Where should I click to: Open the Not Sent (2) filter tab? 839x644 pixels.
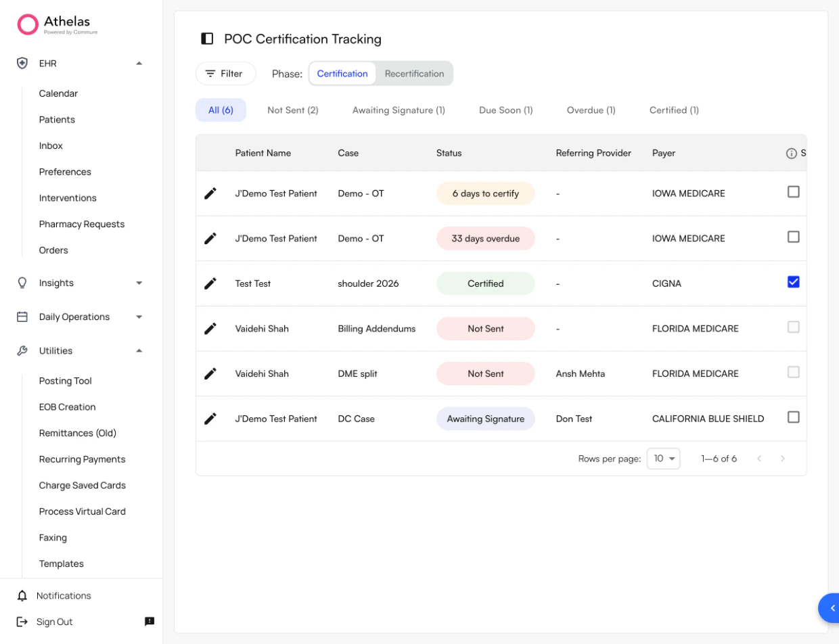pyautogui.click(x=293, y=110)
